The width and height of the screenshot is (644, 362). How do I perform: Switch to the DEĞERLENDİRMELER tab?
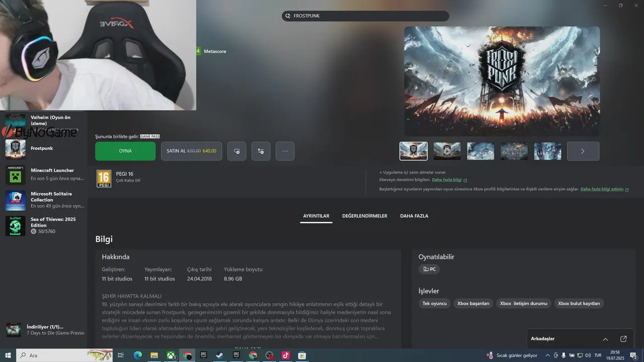pos(365,216)
